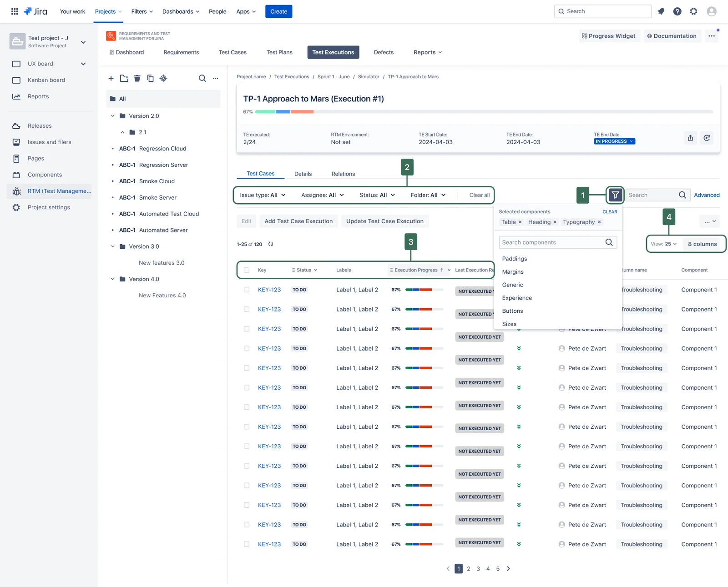Click the refresh icon in execution header
This screenshot has height=587, width=728.
pyautogui.click(x=707, y=138)
